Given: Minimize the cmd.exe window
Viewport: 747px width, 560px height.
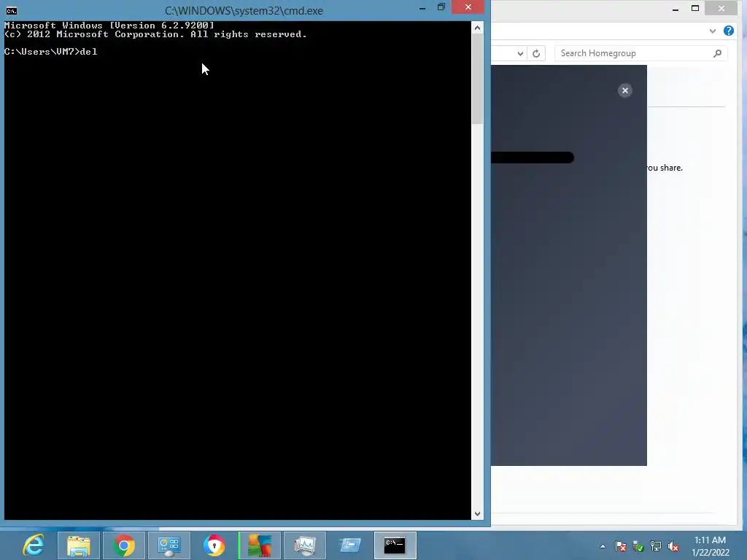Looking at the screenshot, I should click(x=422, y=7).
